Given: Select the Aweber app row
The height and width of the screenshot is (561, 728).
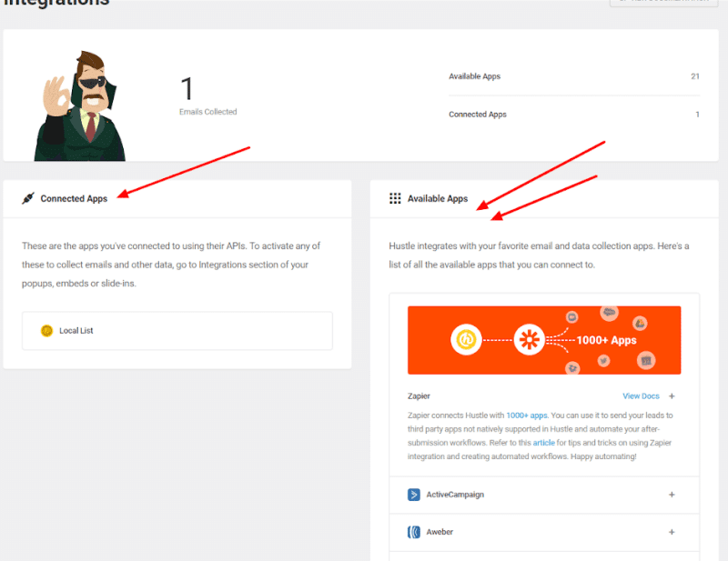Looking at the screenshot, I should (544, 532).
